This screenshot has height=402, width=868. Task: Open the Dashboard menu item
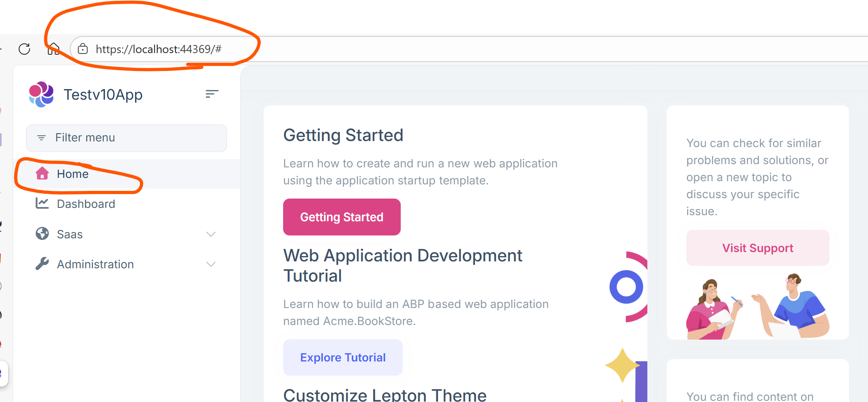(x=86, y=204)
